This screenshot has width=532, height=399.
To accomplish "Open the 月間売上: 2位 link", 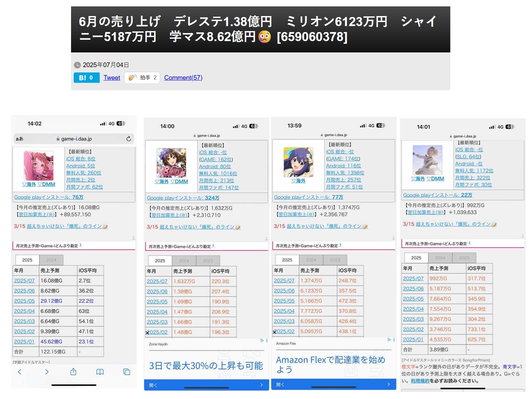I will pos(81,180).
